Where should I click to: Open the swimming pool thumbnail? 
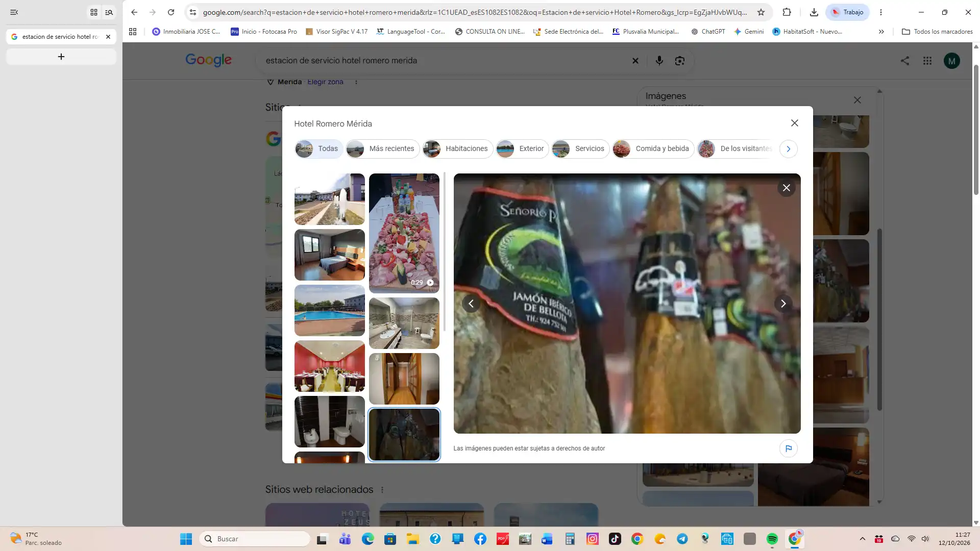click(x=329, y=310)
